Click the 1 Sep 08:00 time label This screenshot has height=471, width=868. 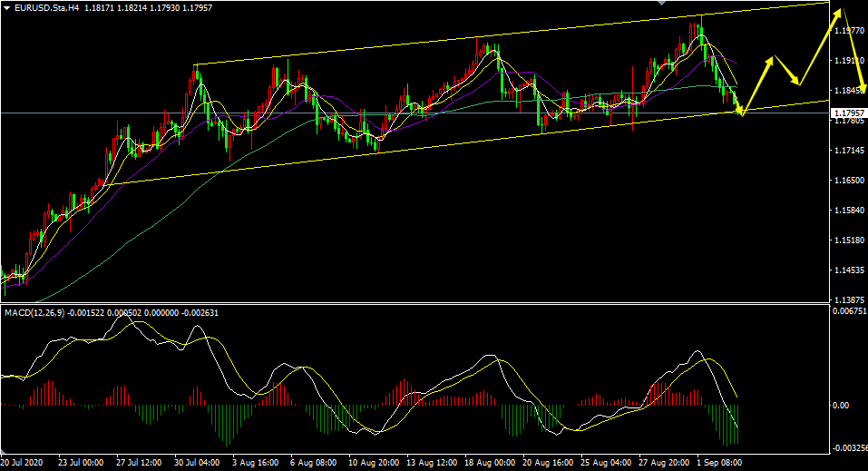719,463
